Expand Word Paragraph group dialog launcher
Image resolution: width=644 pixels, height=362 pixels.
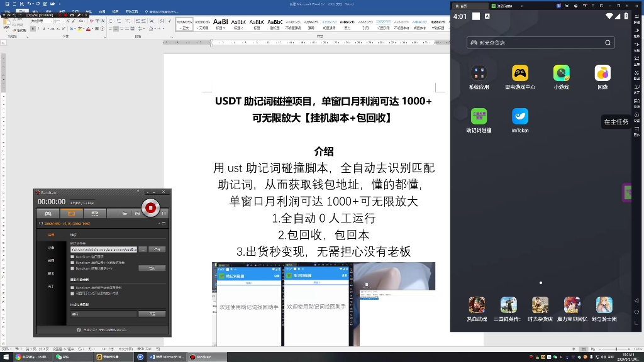[x=172, y=37]
